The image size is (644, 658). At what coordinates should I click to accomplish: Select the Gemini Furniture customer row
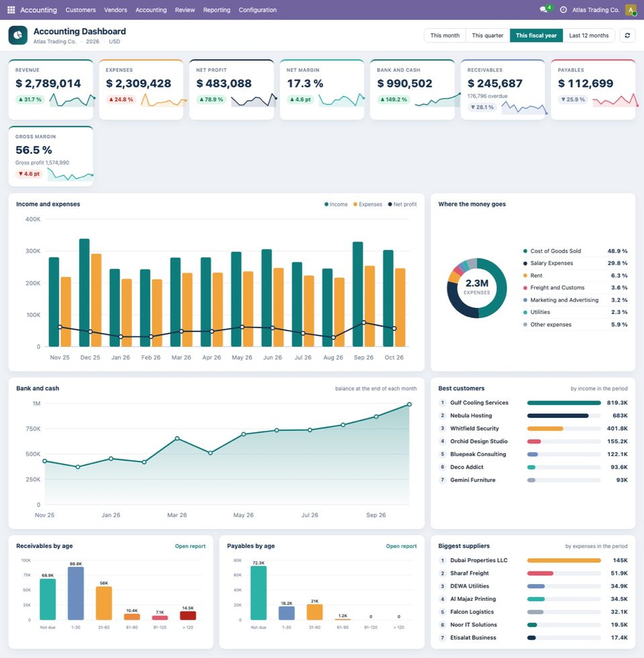(x=533, y=480)
